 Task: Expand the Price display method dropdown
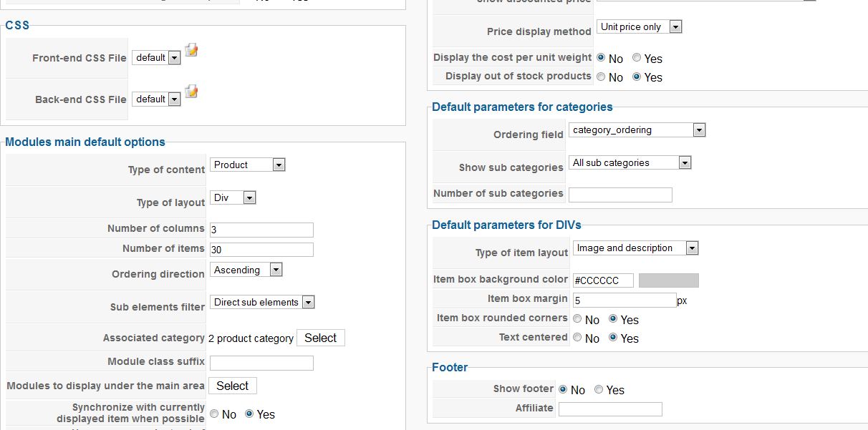point(640,27)
